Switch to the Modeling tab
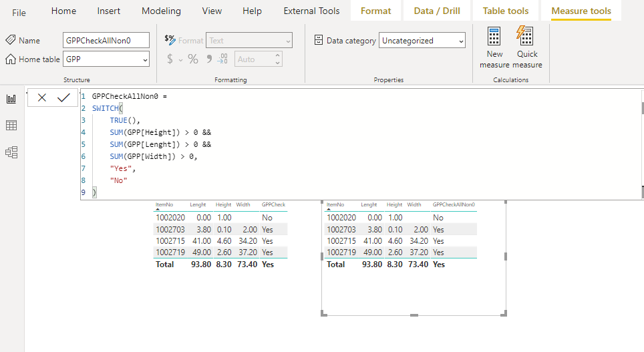 pos(161,11)
